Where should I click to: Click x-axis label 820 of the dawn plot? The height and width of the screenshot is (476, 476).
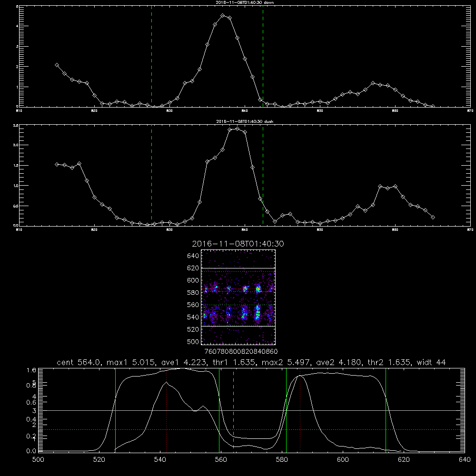coord(94,111)
